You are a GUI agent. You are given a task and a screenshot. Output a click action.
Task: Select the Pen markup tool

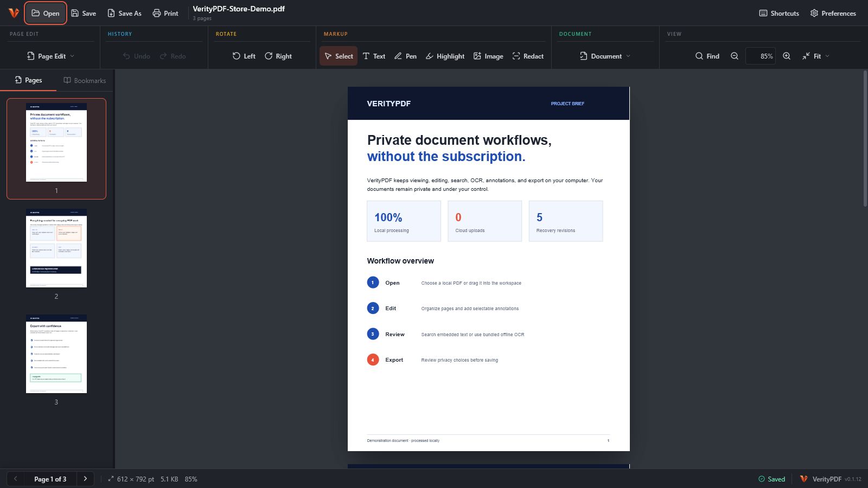point(405,56)
